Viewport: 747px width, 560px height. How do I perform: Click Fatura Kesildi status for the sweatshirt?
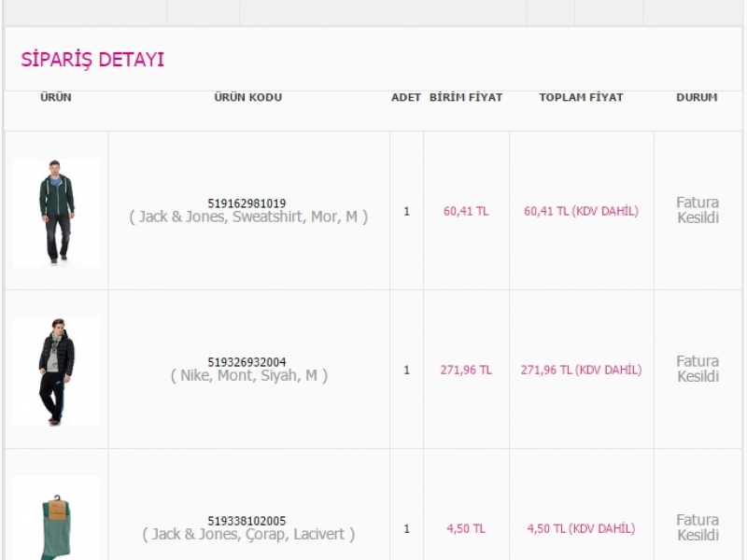pos(698,210)
